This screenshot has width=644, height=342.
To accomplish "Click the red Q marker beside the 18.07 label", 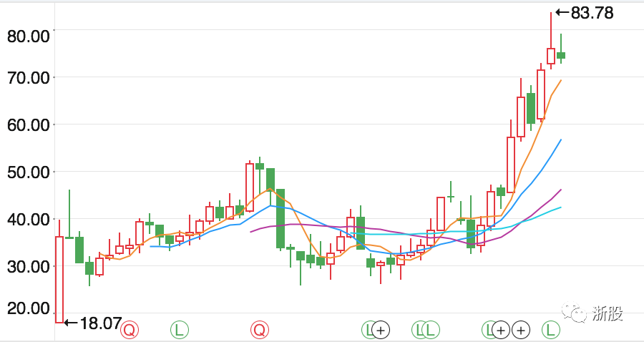I will pos(130,330).
